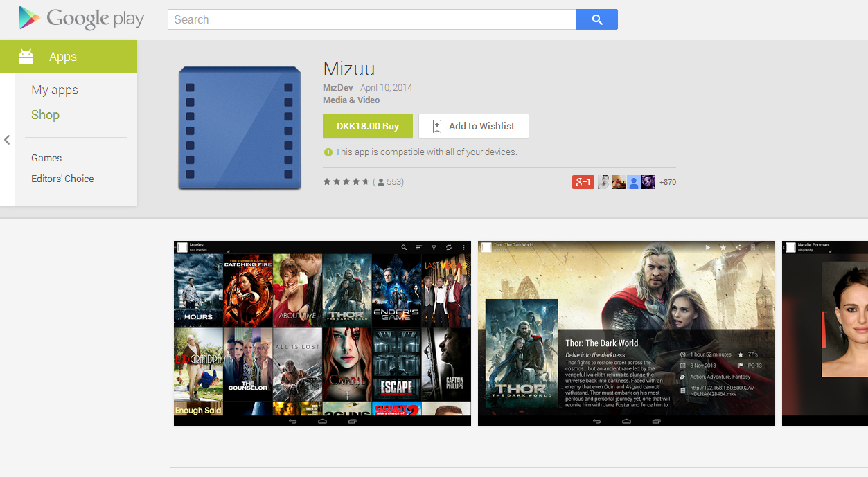868x477 pixels.
Task: Click the star rating row
Action: tap(346, 182)
